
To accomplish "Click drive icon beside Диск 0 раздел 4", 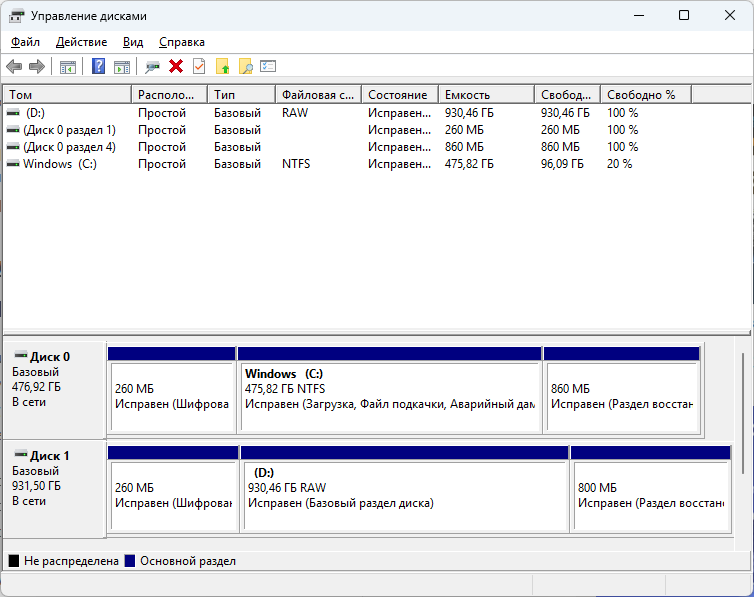I will (13, 147).
